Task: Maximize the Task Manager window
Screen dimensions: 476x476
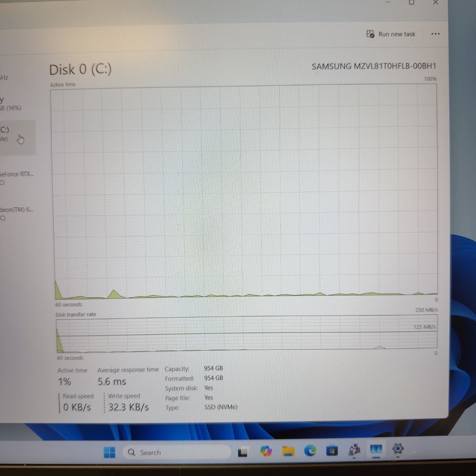Action: [x=412, y=3]
